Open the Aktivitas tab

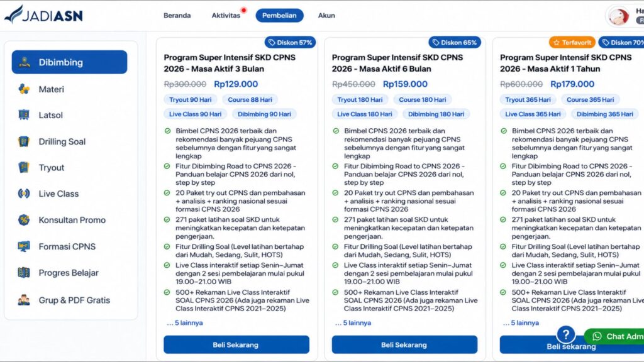point(226,16)
